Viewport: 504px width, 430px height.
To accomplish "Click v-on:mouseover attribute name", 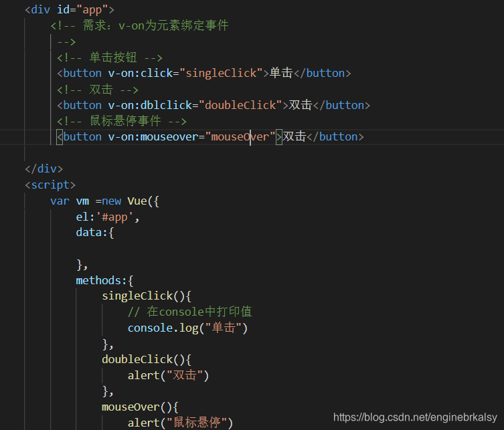I will (153, 137).
